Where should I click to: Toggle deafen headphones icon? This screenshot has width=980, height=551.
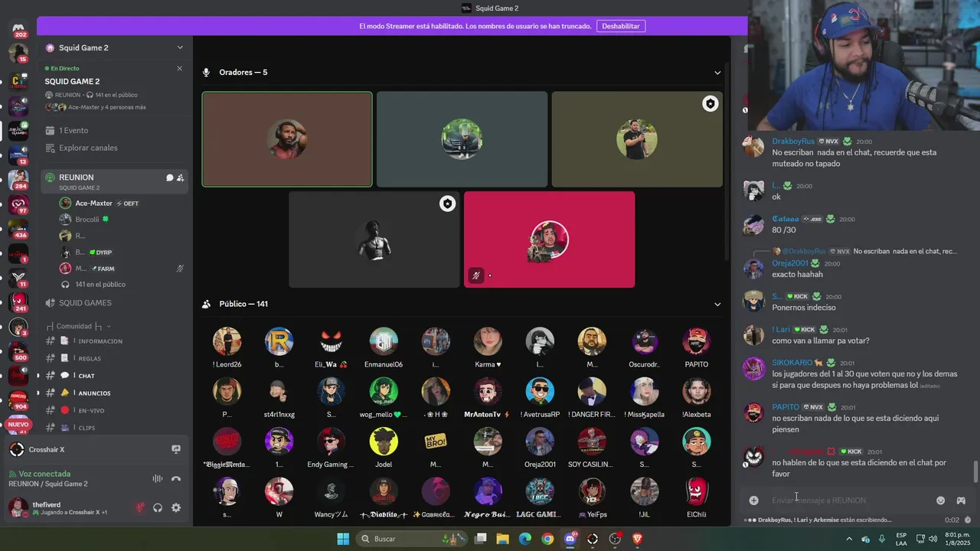coord(158,507)
